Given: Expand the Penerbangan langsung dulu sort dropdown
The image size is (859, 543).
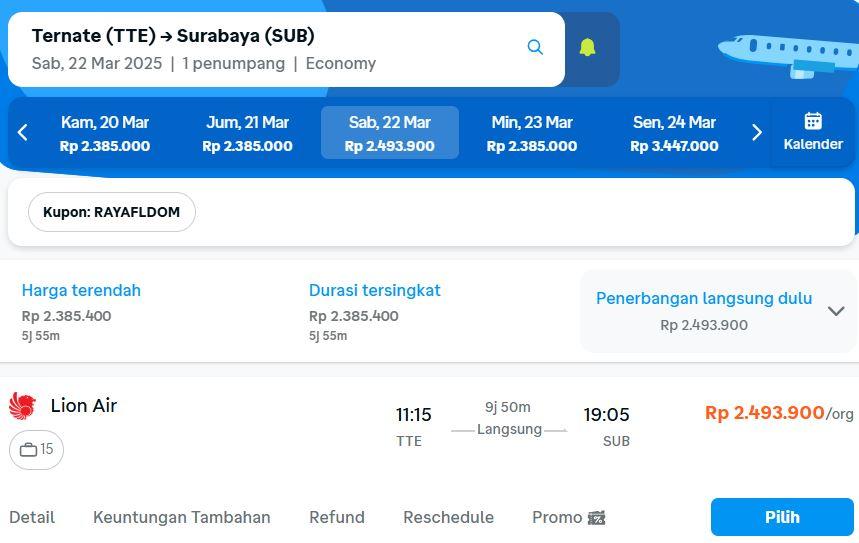Looking at the screenshot, I should click(x=836, y=311).
